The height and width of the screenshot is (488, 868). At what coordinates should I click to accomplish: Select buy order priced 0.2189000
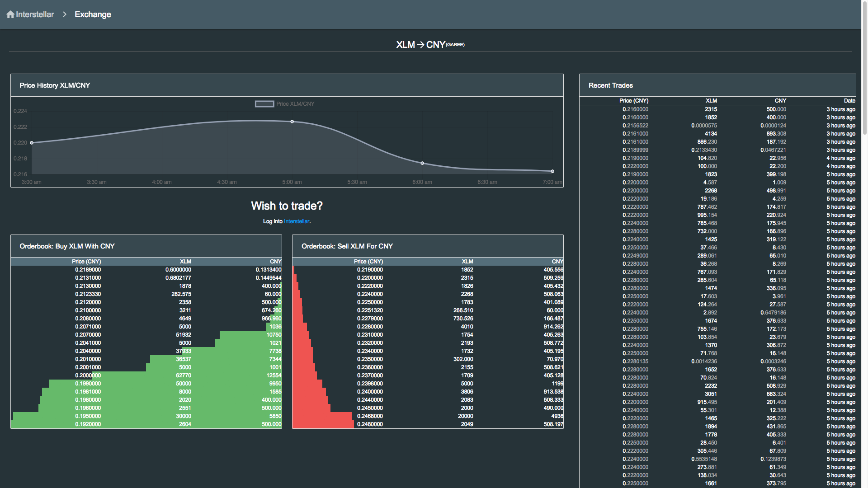click(x=146, y=270)
